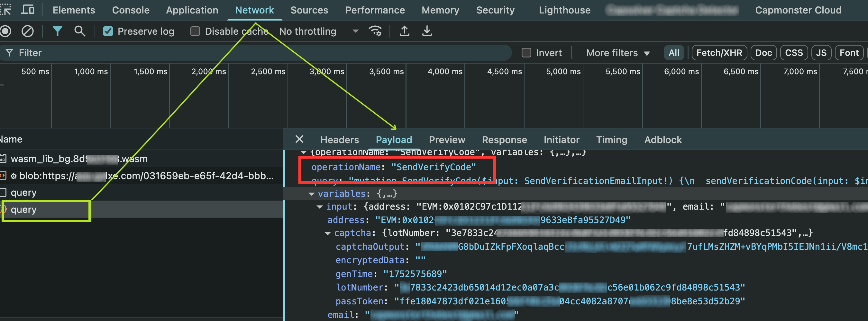Open the No throttling dropdown

pos(317,31)
